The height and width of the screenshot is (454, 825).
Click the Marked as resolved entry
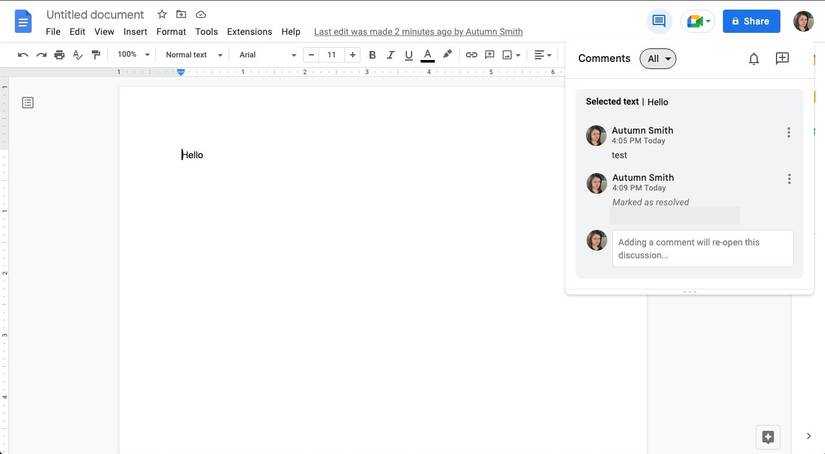(650, 202)
